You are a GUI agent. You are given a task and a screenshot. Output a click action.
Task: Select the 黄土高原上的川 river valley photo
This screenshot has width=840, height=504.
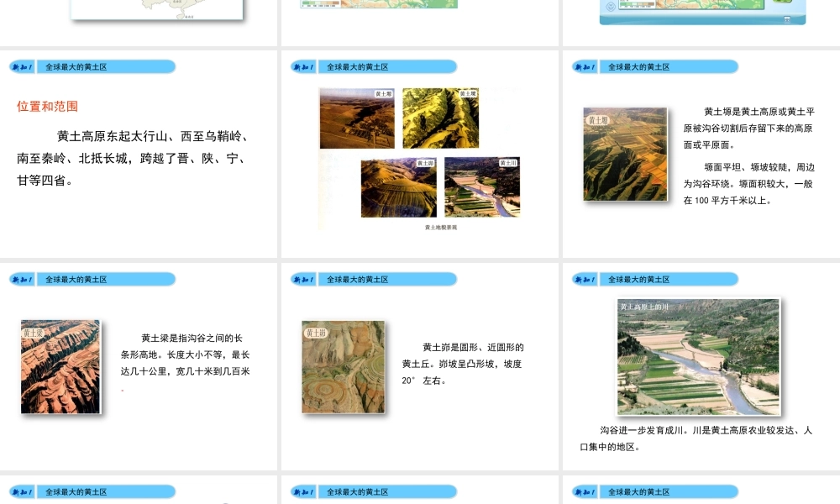point(699,357)
